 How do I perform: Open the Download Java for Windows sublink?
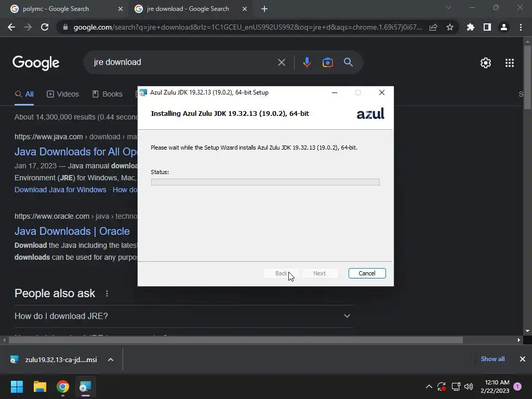60,190
